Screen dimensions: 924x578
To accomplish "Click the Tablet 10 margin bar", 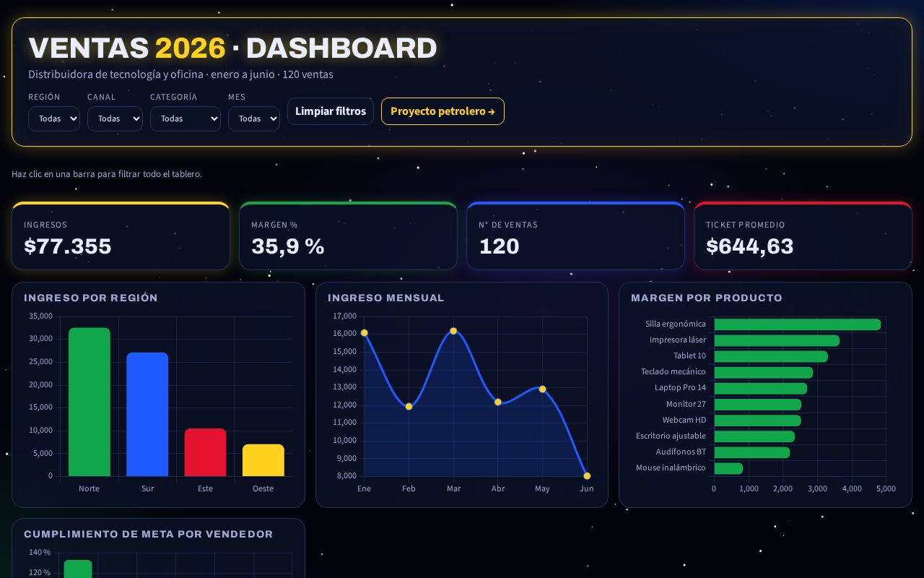I will click(771, 356).
